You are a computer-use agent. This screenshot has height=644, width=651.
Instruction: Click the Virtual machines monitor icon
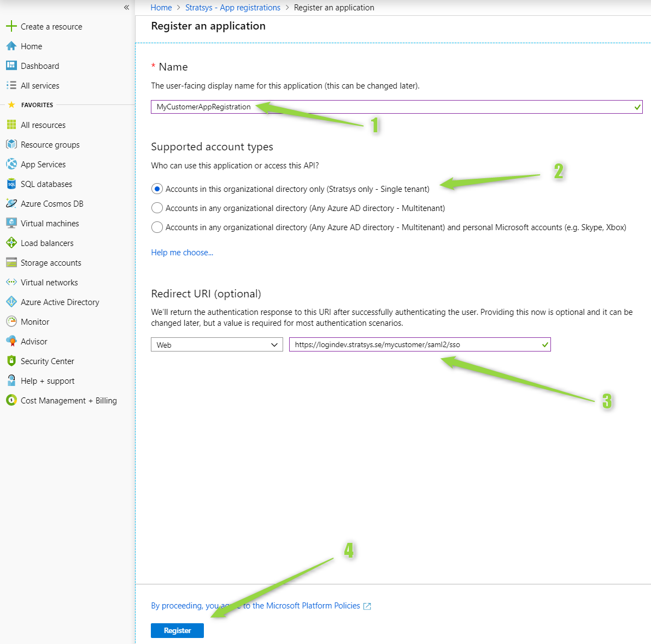pyautogui.click(x=11, y=223)
